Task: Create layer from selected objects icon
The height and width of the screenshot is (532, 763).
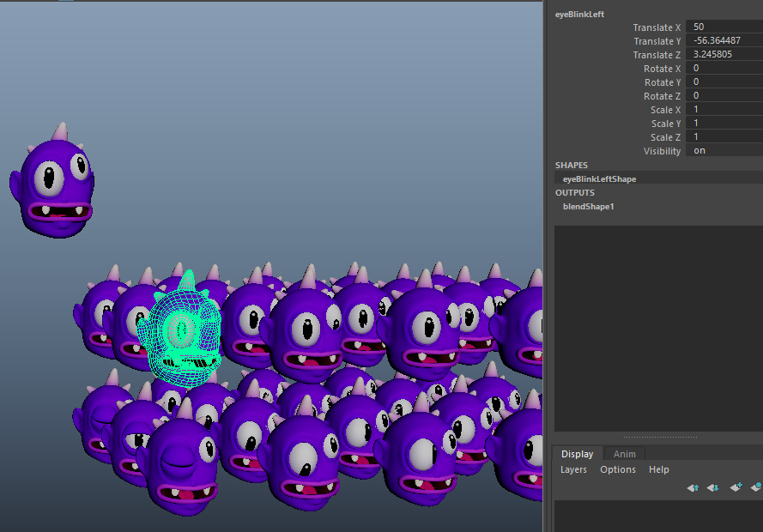Action: (x=755, y=487)
